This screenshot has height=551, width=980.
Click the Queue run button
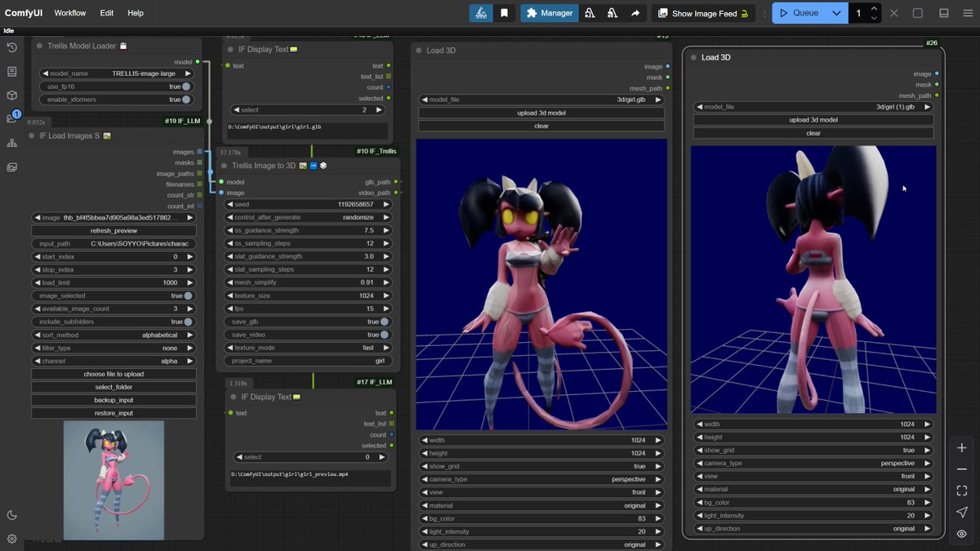tap(800, 13)
